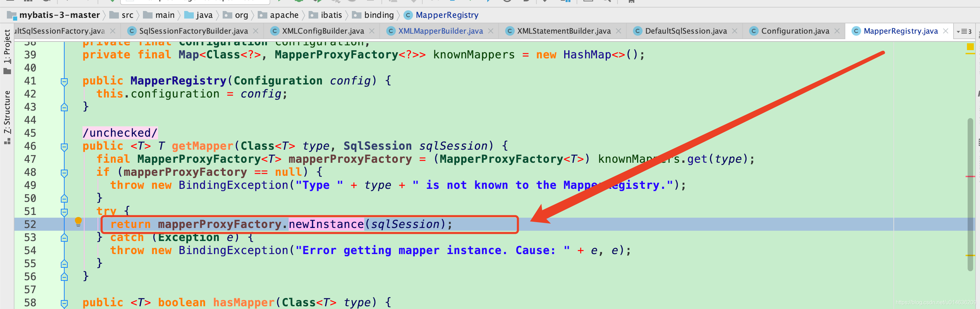Click the hasMapper method name
Image resolution: width=980 pixels, height=309 pixels.
pos(244,302)
